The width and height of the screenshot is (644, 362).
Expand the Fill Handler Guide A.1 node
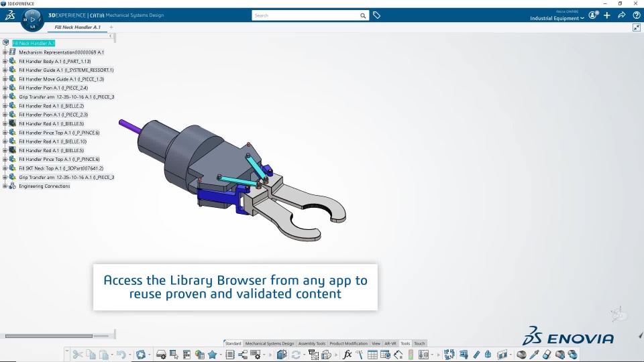tap(5, 70)
